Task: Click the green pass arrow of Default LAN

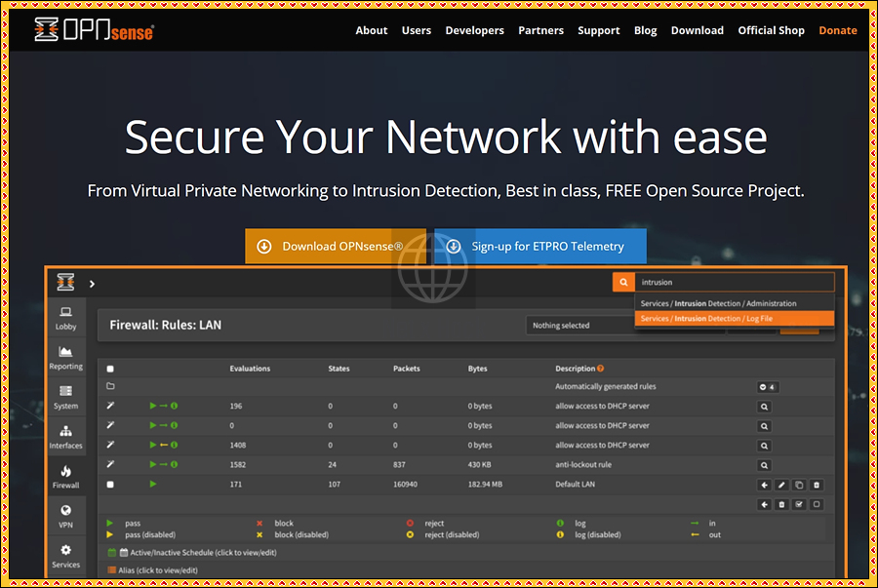Action: 153,484
